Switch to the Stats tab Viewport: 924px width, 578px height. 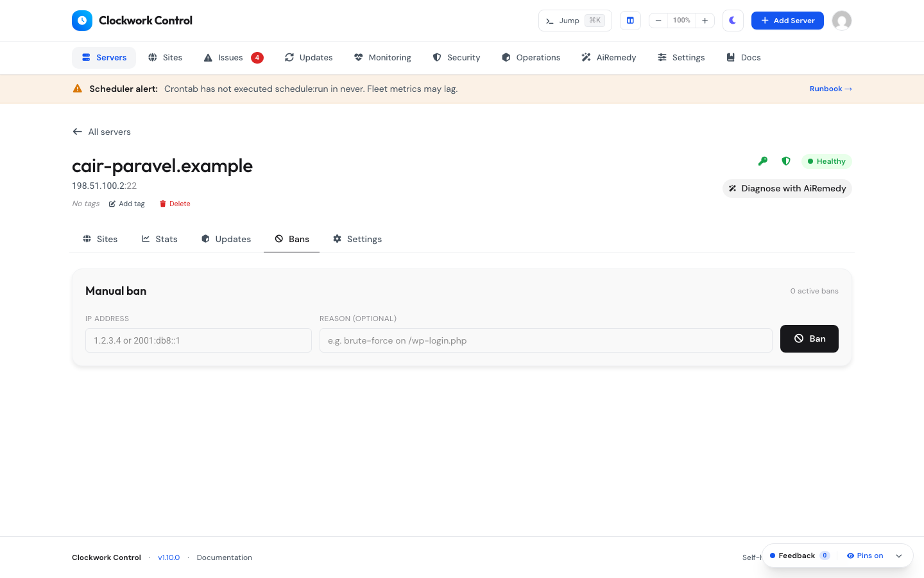(x=160, y=239)
